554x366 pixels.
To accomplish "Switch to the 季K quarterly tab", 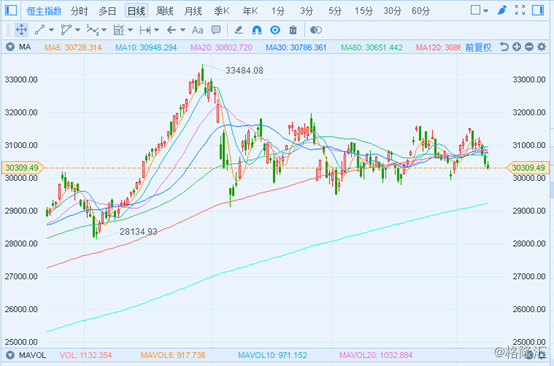I will pyautogui.click(x=222, y=11).
